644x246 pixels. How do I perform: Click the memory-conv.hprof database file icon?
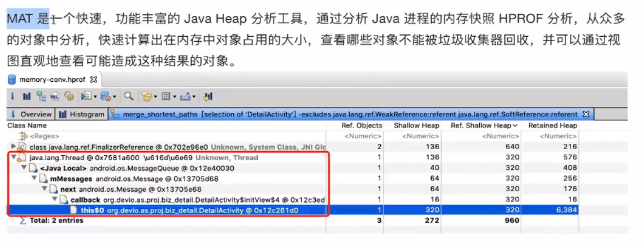click(11, 79)
